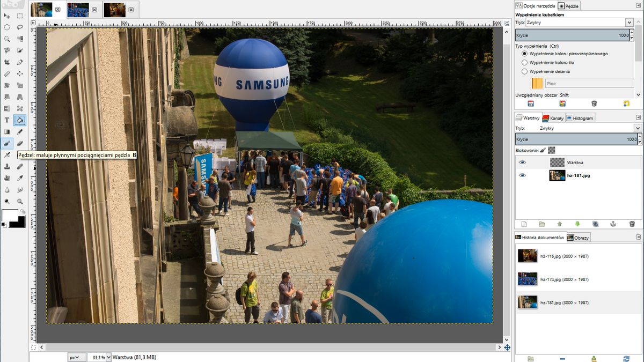Viewport: 644px width, 362px height.
Task: Save tool options preset
Action: (x=530, y=104)
